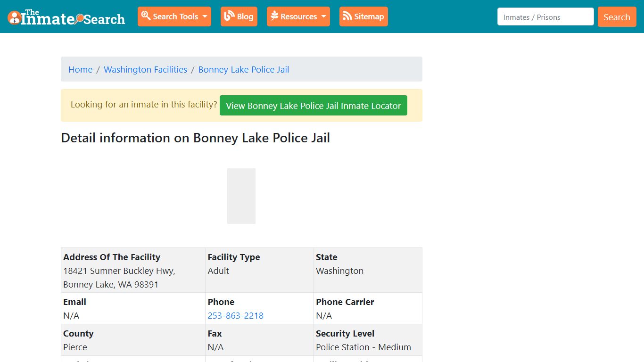
Task: Click the Phone Carrier label
Action: click(x=345, y=302)
